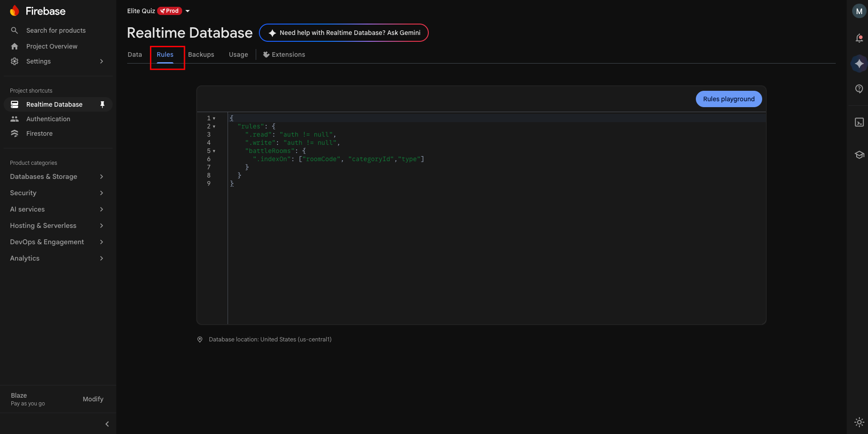Open the Elite Quiz project dropdown arrow
This screenshot has width=868, height=434.
[188, 11]
